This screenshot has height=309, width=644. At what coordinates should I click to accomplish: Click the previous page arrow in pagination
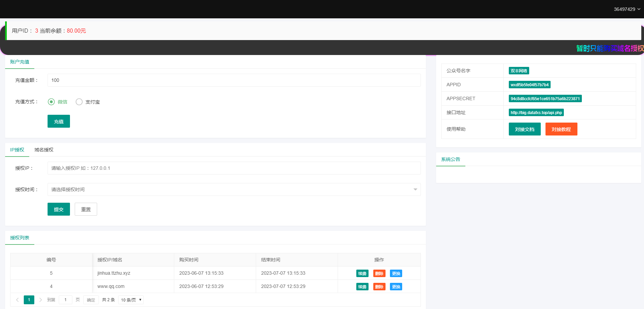coord(17,300)
